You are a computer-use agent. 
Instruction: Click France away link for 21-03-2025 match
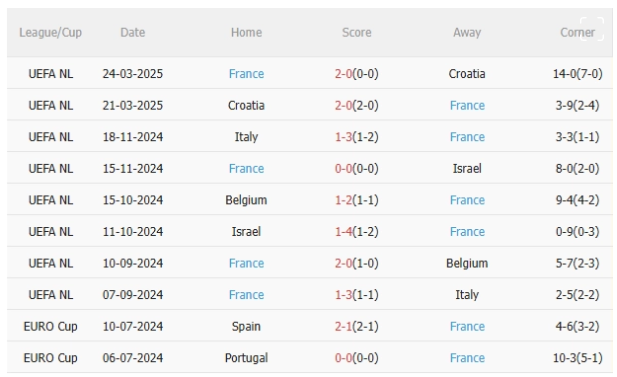[467, 105]
